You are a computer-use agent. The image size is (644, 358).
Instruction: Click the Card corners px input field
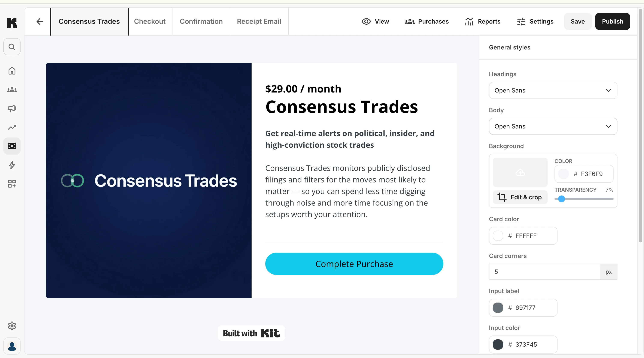coord(544,272)
